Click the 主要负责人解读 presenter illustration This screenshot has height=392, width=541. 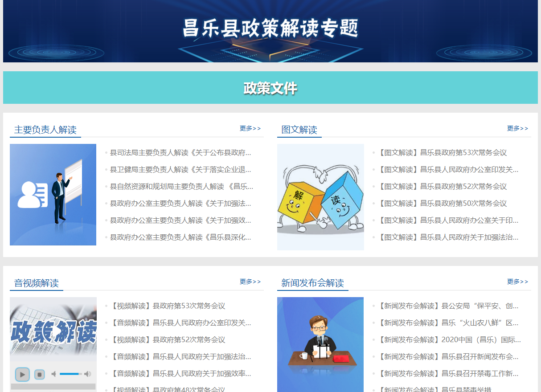click(x=53, y=195)
